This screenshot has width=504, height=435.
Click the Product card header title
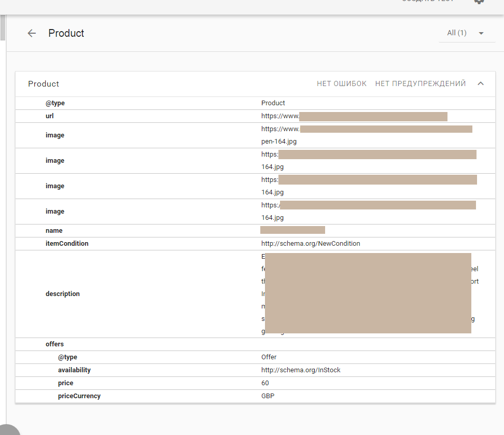click(x=44, y=84)
